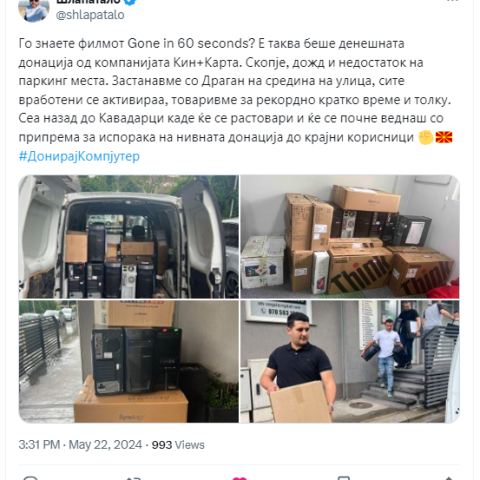Click the 993 Views counter
The image size is (480, 480).
[x=178, y=445]
